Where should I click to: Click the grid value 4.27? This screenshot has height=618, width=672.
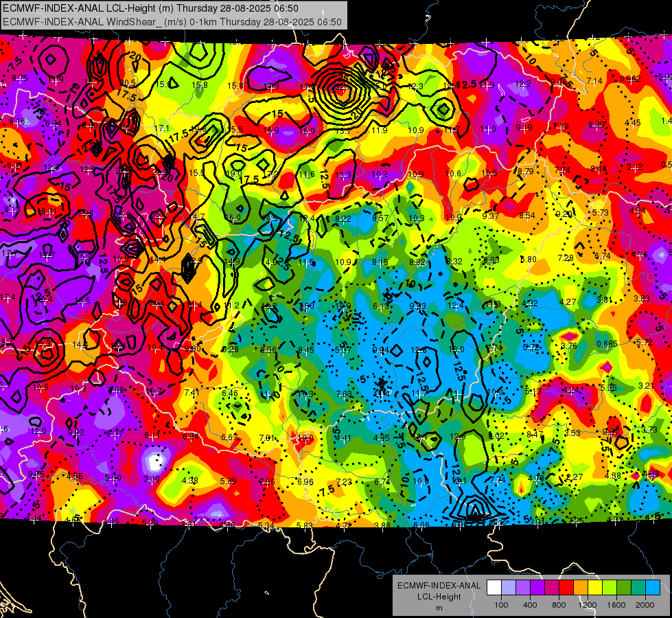(568, 302)
